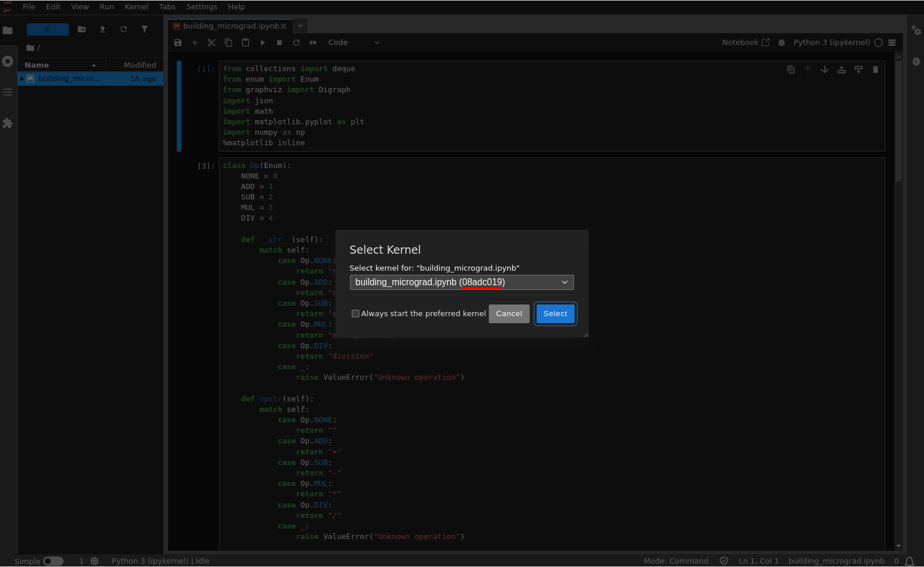Open the Settings menu
Screen dimensions: 924x567
(202, 7)
